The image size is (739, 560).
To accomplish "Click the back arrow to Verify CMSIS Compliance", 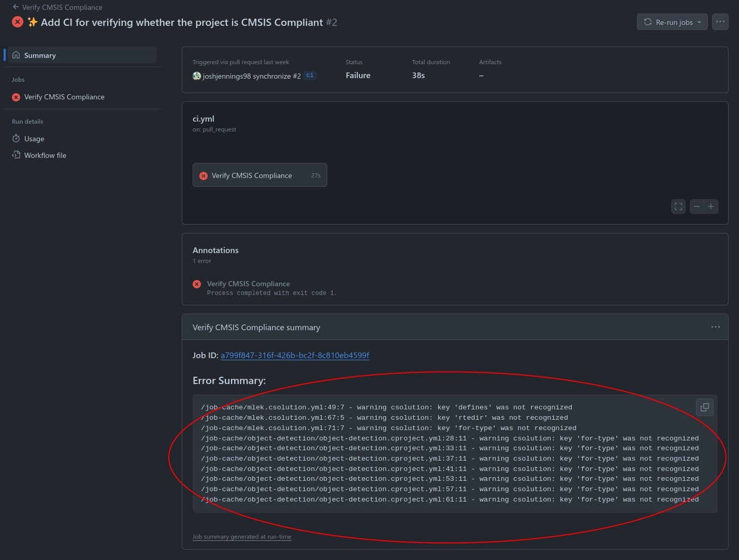I will [x=16, y=7].
